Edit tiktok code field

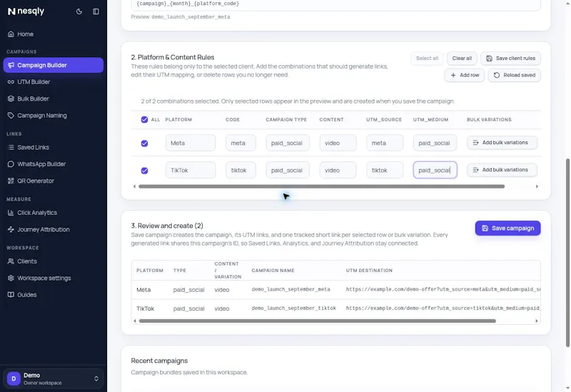tap(241, 170)
